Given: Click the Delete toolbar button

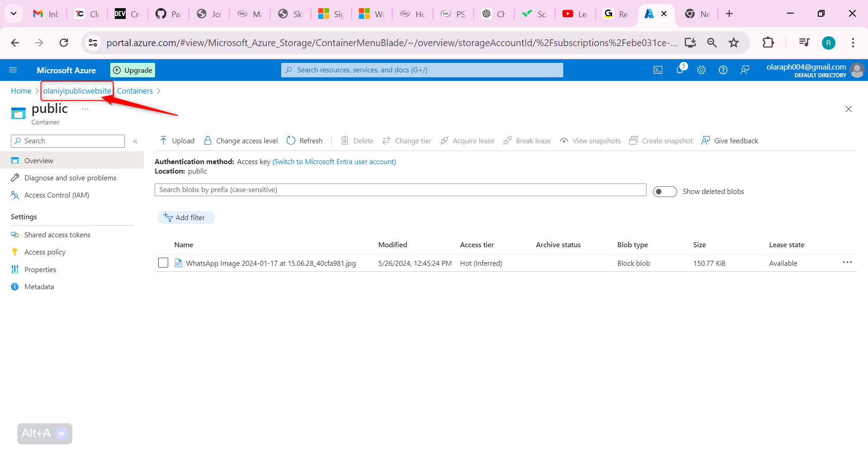Looking at the screenshot, I should [x=357, y=141].
